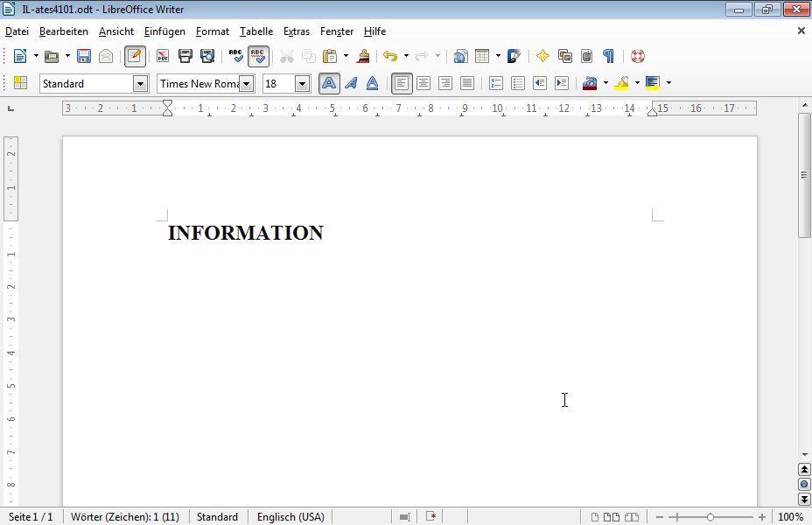
Task: Click the Paste clipboard icon
Action: [329, 56]
